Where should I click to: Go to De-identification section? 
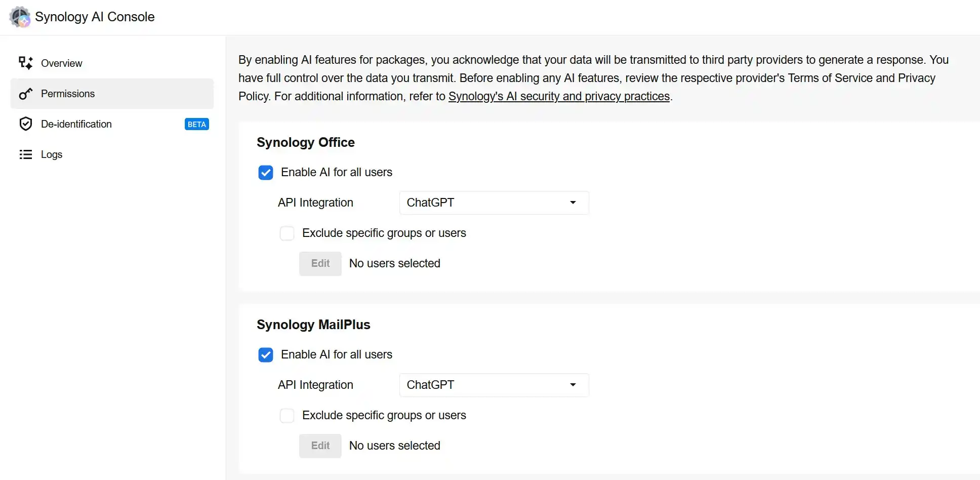tap(112, 124)
